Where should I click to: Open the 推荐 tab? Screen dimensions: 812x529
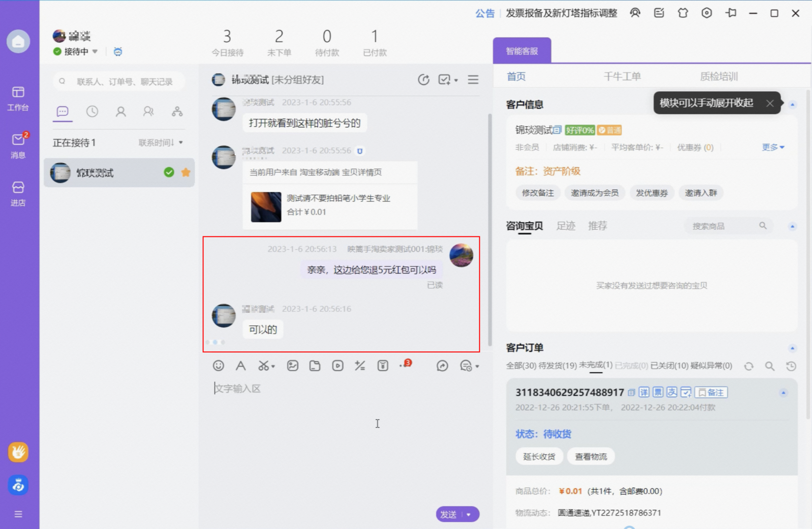[x=598, y=226]
